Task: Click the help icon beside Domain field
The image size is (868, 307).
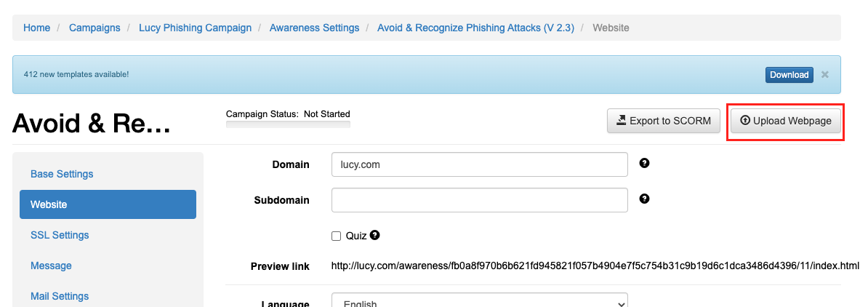Action: click(x=644, y=163)
